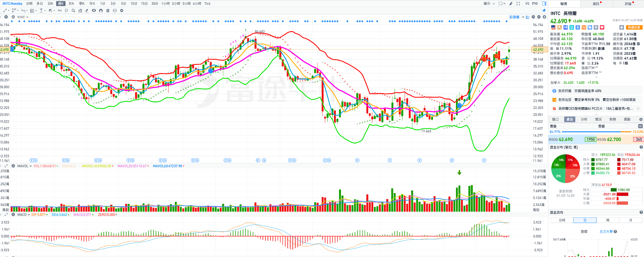Open the chart statistics tool
Screen dimensions: 644x257
pyautogui.click(x=80, y=10)
